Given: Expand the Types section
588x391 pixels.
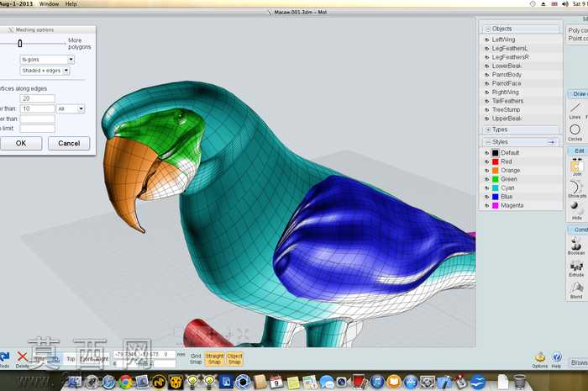Looking at the screenshot, I should tap(488, 129).
